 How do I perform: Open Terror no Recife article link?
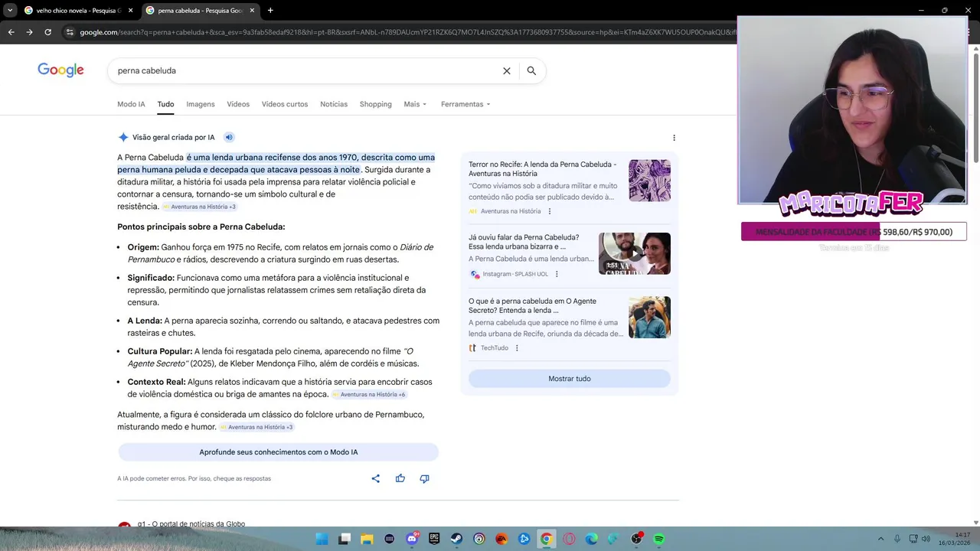[542, 169]
